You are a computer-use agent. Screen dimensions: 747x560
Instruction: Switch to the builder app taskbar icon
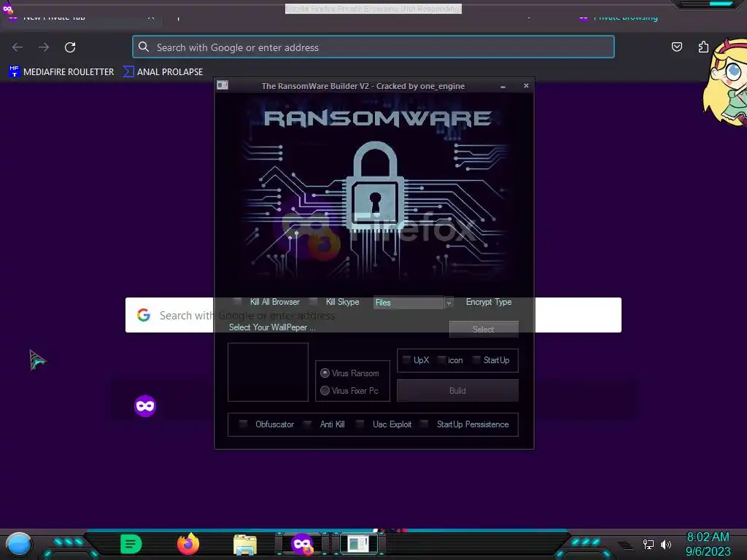click(358, 544)
